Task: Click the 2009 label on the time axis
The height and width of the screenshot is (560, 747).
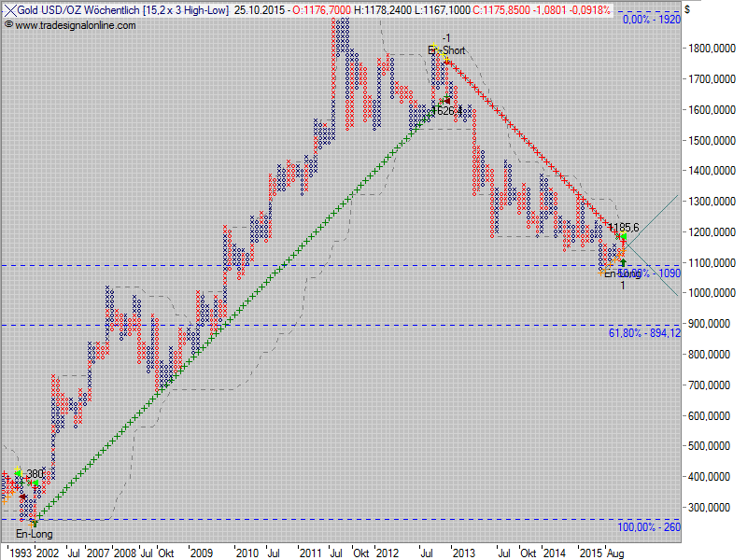Action: tap(203, 553)
